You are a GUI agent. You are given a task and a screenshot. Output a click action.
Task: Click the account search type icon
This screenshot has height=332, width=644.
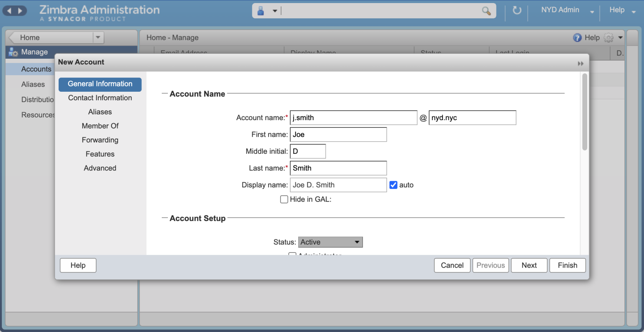click(261, 11)
